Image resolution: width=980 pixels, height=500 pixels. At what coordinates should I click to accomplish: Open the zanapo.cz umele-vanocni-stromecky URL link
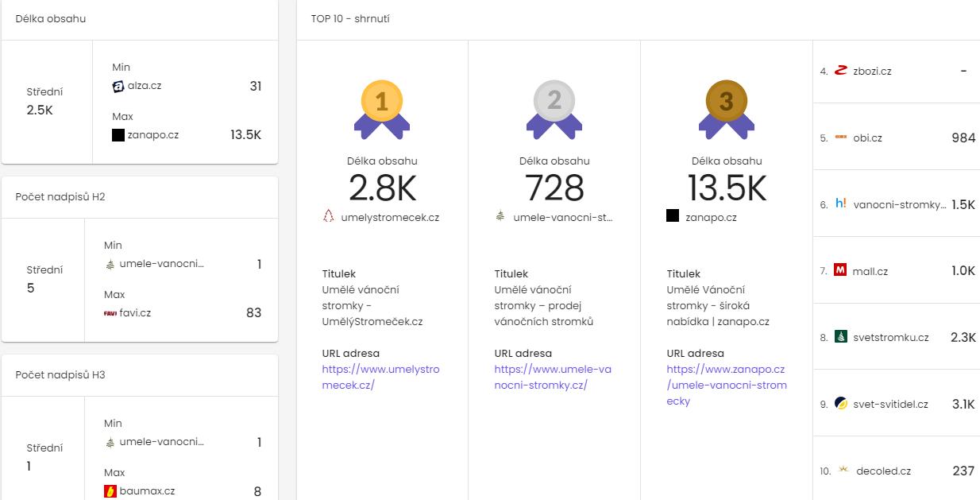coord(726,385)
